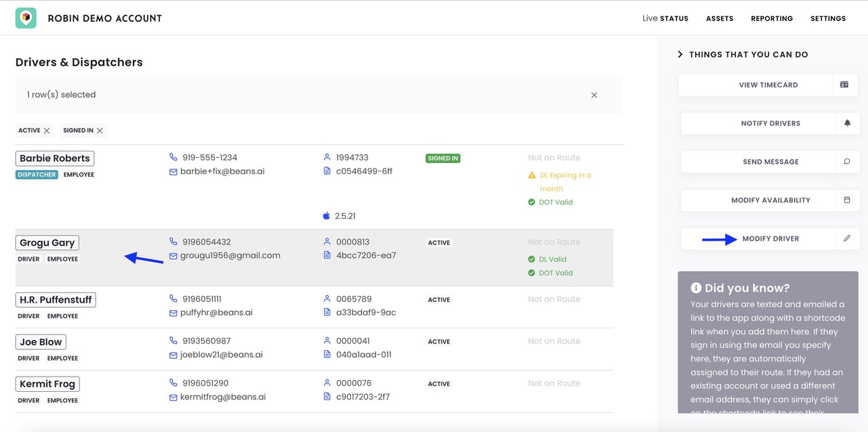Click phone icon next to 9196051290
The width and height of the screenshot is (868, 432).
click(x=173, y=383)
